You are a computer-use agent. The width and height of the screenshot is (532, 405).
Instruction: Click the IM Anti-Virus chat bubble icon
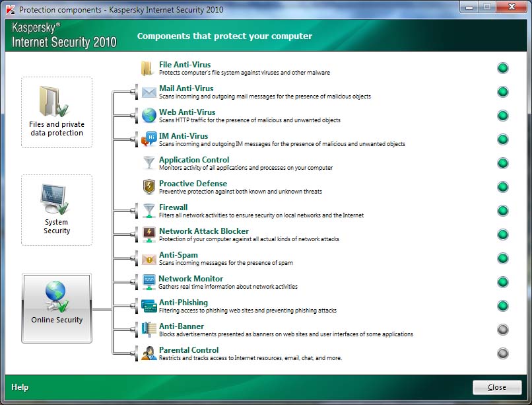[149, 139]
